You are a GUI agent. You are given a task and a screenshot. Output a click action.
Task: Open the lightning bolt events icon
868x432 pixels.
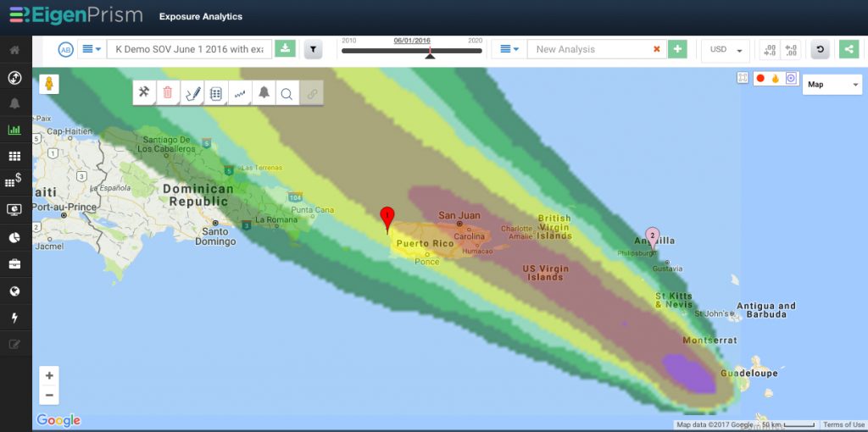coord(15,318)
